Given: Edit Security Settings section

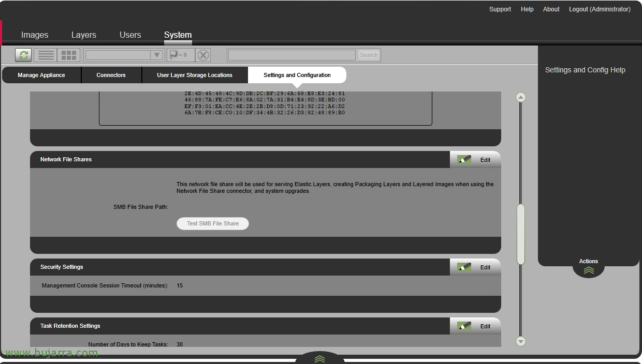Looking at the screenshot, I should tap(475, 267).
